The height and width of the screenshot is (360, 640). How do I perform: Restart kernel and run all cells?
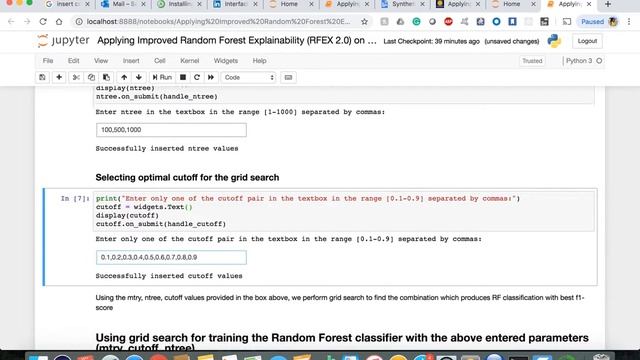[x=211, y=77]
